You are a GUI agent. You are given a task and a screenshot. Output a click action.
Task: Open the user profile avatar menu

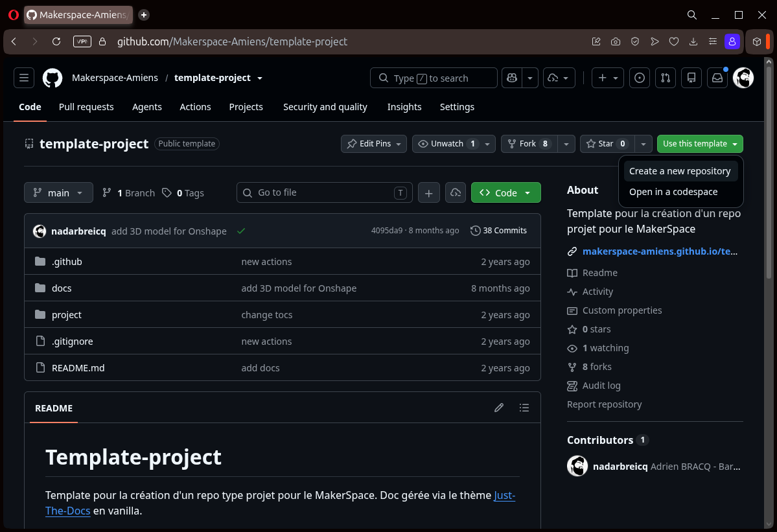[743, 78]
